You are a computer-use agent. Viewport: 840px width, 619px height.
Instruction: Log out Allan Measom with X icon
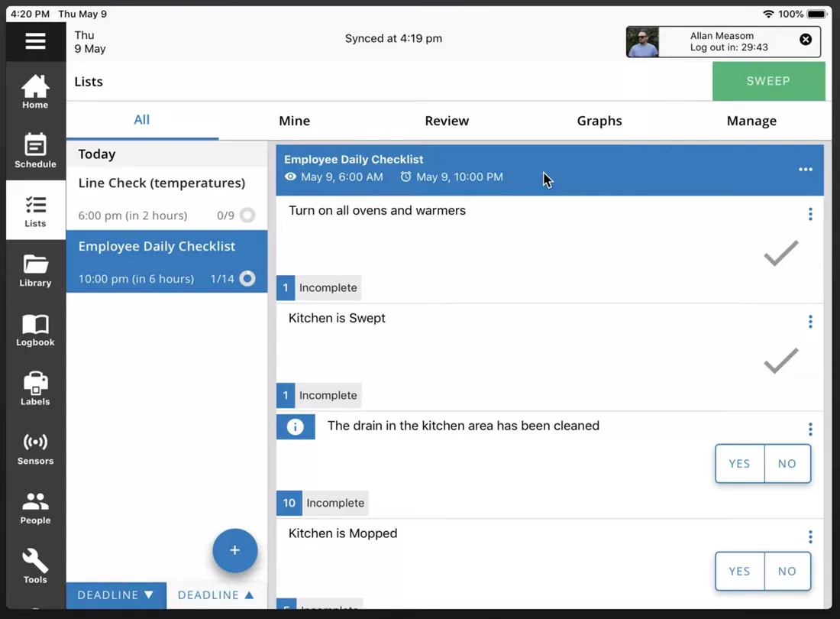point(805,40)
